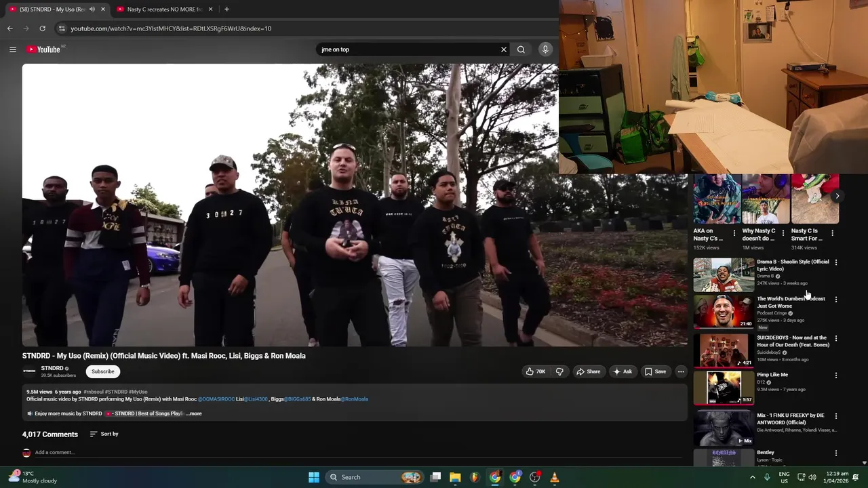The width and height of the screenshot is (868, 488).
Task: Open the 'Pimp Like Me' title text
Action: pyautogui.click(x=772, y=375)
